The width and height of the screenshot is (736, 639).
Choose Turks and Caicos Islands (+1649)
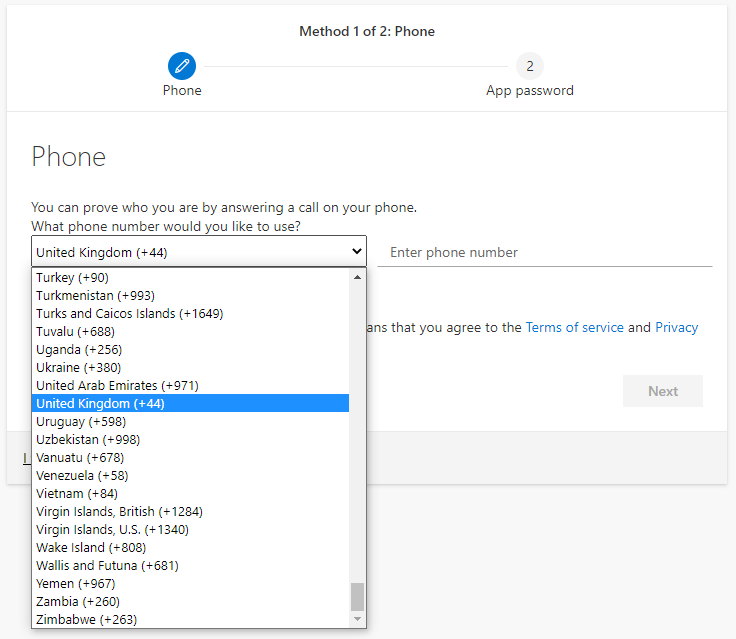pyautogui.click(x=190, y=314)
